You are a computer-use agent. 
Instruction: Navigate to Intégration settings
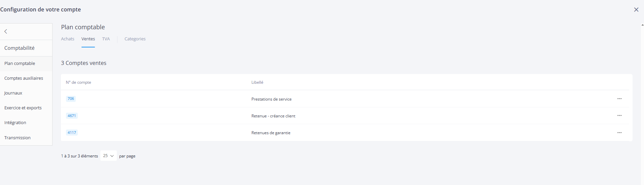[x=15, y=123]
